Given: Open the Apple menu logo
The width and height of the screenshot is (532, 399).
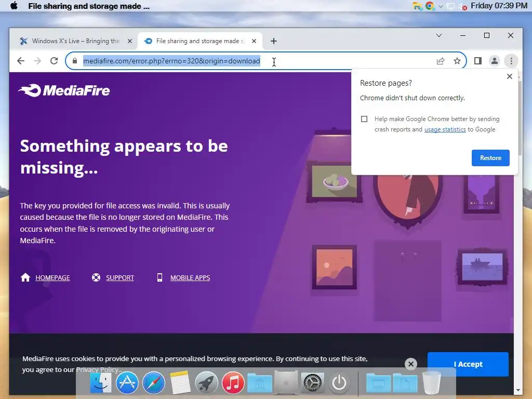Looking at the screenshot, I should [x=14, y=6].
